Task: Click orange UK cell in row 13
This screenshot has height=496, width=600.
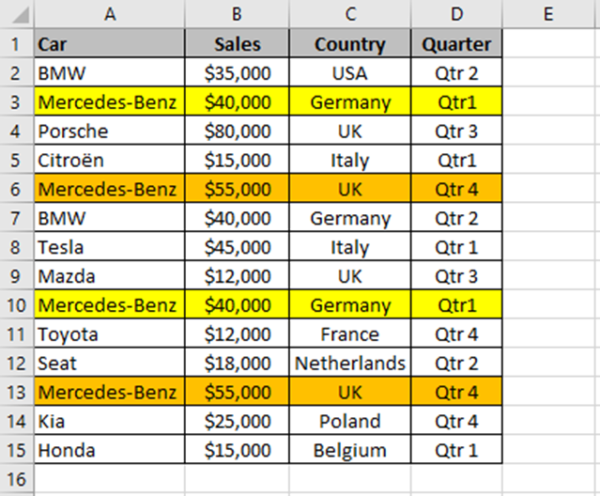Action: click(x=350, y=392)
